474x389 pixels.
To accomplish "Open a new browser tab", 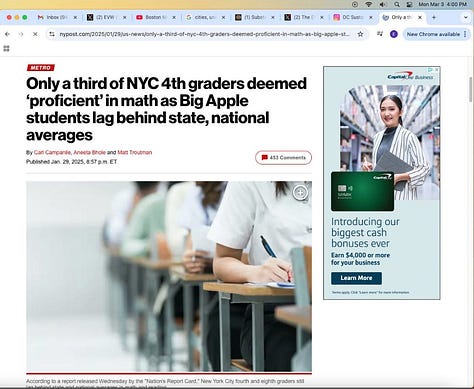I will (434, 17).
